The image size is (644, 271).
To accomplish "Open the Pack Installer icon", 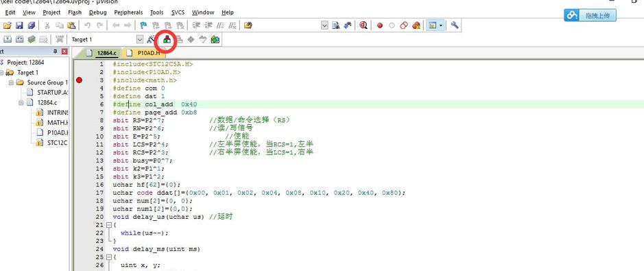I will [215, 39].
